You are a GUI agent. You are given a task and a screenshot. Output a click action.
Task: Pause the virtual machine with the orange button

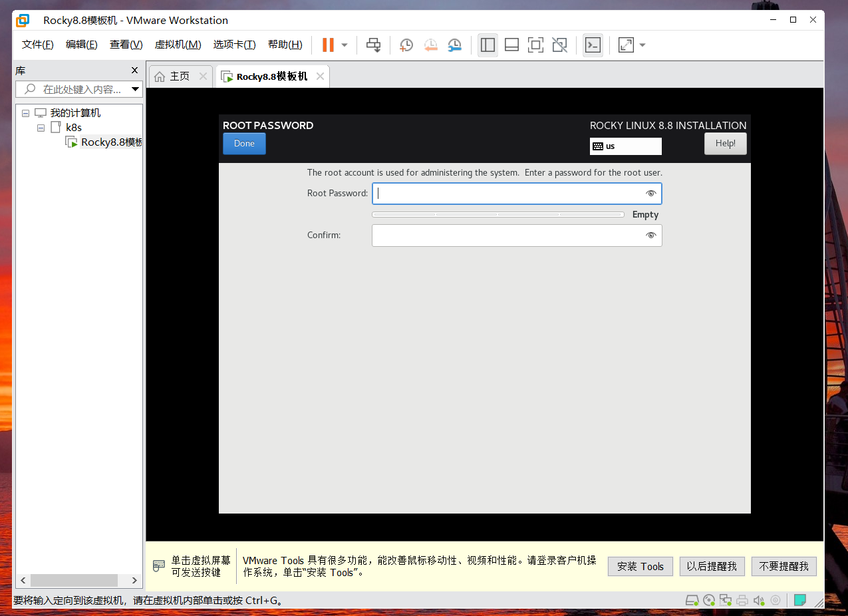coord(328,45)
